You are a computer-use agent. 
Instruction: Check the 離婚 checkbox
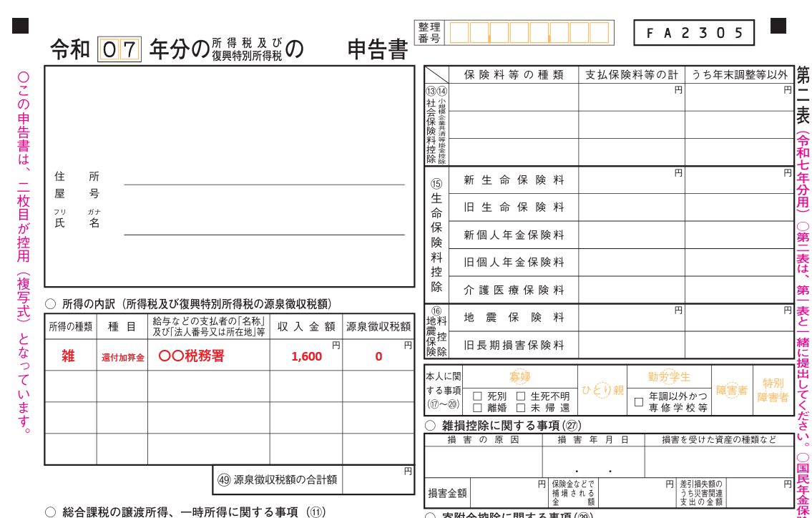tap(477, 408)
